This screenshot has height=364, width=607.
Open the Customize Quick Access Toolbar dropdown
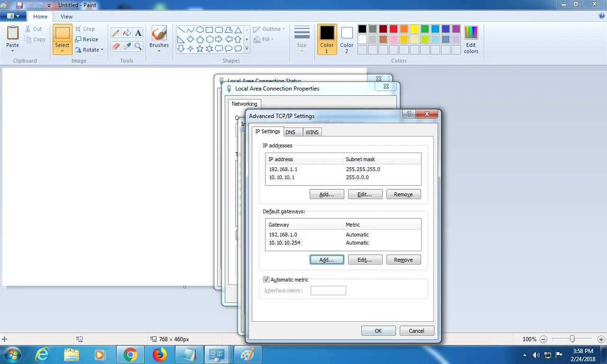tap(49, 5)
